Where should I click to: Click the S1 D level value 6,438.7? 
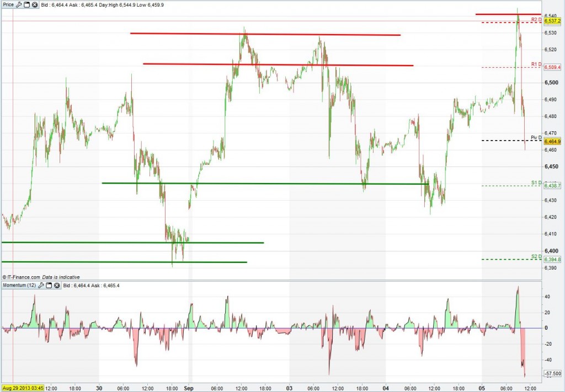[552, 186]
